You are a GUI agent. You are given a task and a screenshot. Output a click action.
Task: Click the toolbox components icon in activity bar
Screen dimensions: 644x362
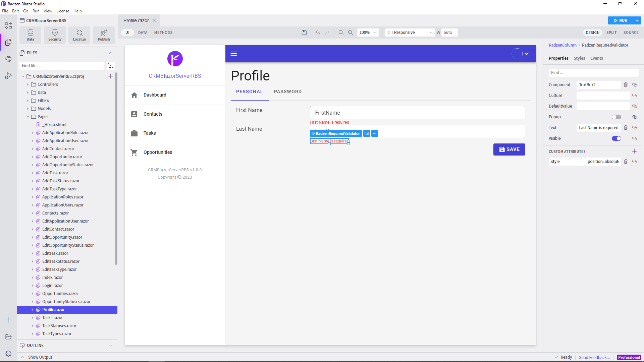click(x=8, y=25)
